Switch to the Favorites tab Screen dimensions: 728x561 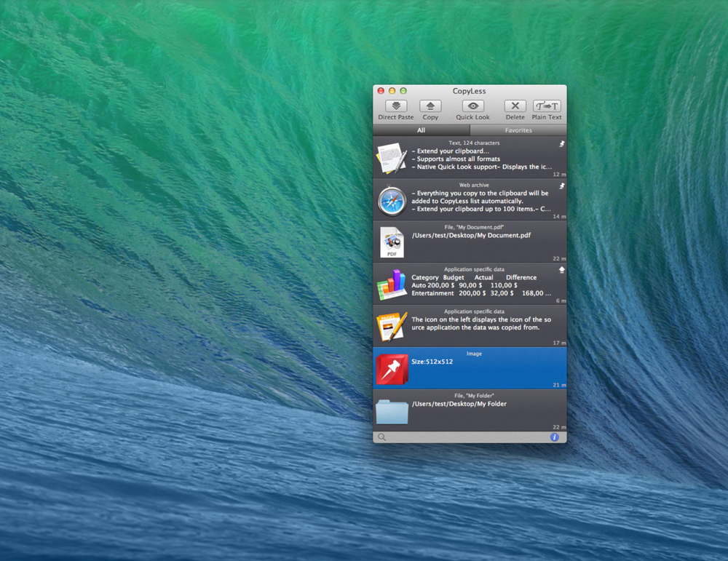(x=518, y=130)
